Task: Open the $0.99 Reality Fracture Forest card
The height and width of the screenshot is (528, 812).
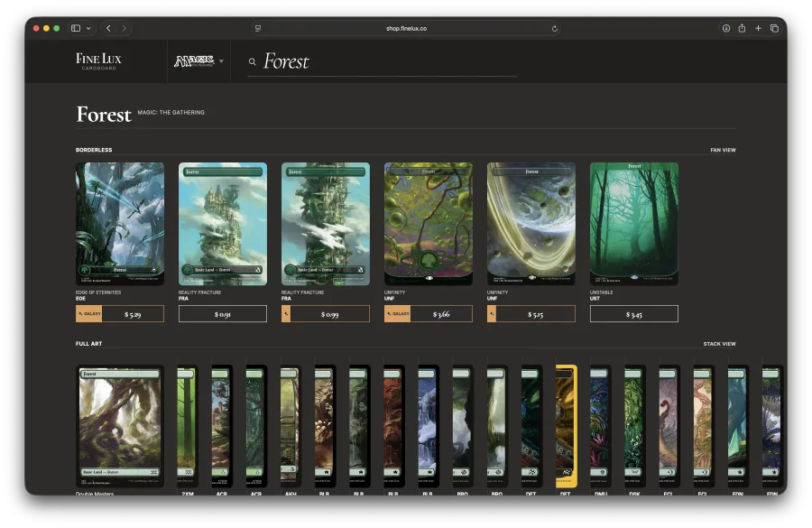Action: pyautogui.click(x=326, y=224)
